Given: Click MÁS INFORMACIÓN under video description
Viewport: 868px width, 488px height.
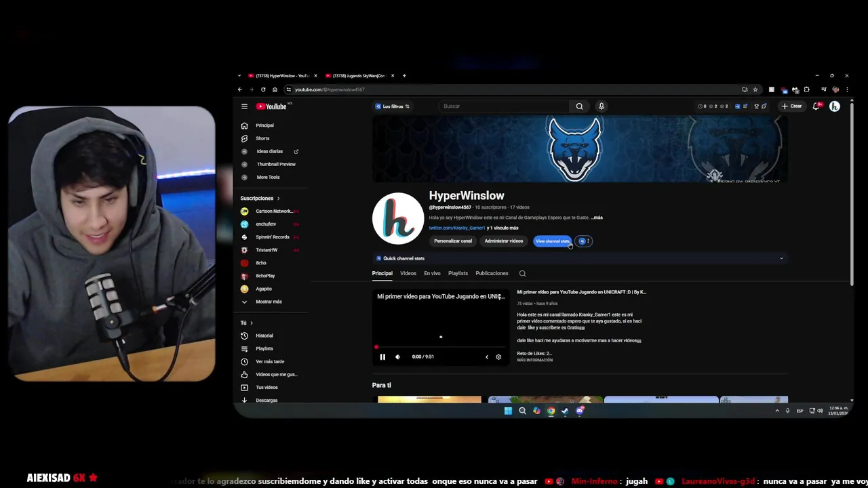Looking at the screenshot, I should click(534, 360).
